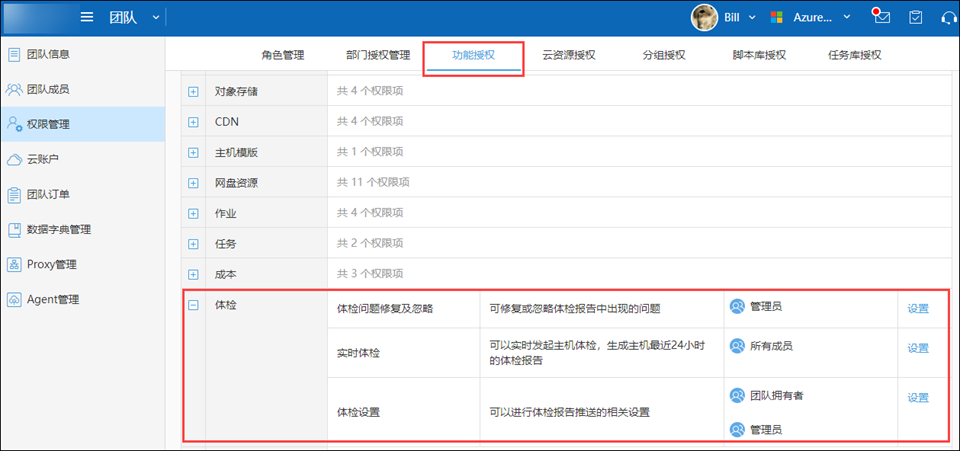Click the 共 11 个权限项 text
The width and height of the screenshot is (960, 451).
point(373,182)
